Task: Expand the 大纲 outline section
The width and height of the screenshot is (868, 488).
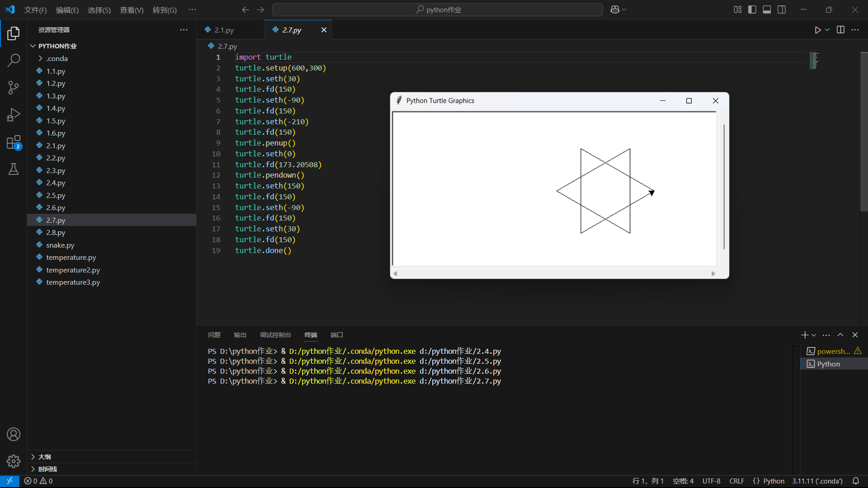Action: [x=44, y=457]
